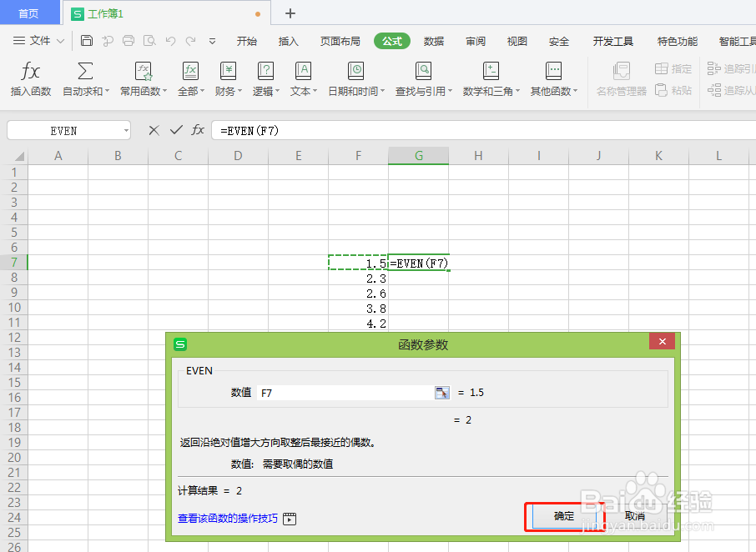The height and width of the screenshot is (552, 756).
Task: Click the range selector icon in dialog
Action: click(441, 393)
